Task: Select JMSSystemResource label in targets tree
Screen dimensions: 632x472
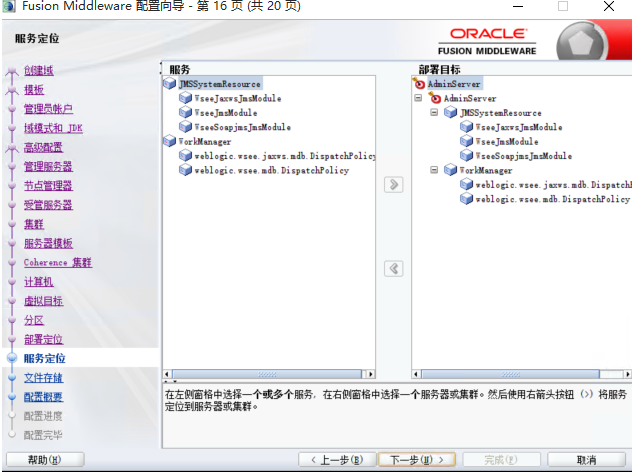Action: click(501, 112)
